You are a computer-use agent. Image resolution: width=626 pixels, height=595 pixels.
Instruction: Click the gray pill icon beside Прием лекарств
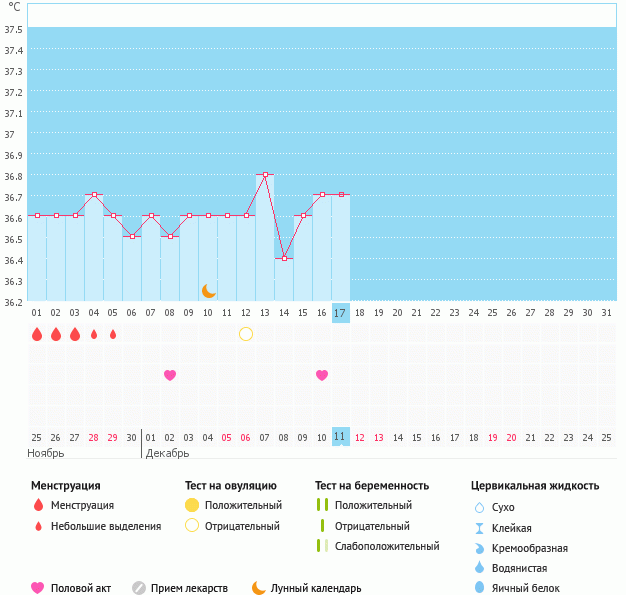coord(139,588)
